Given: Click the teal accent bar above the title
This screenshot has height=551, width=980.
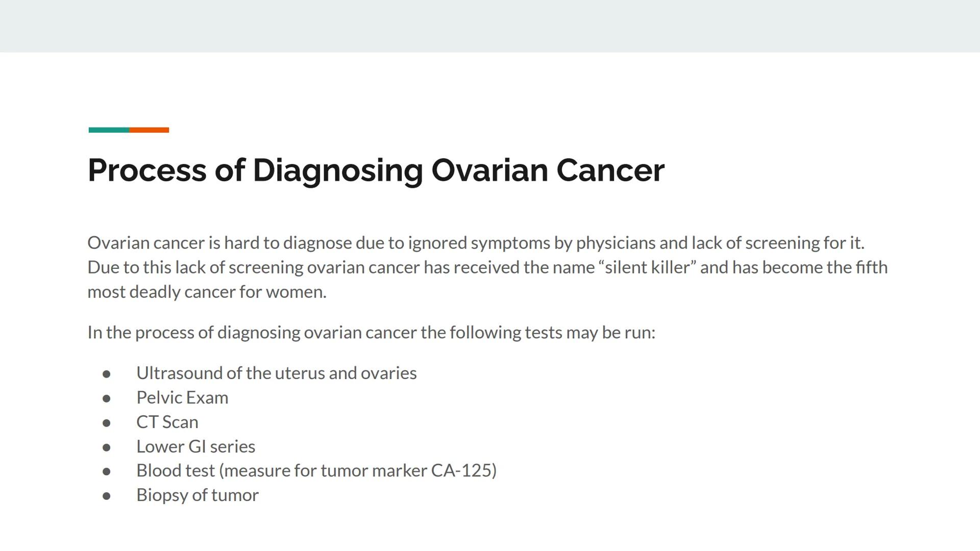Looking at the screenshot, I should [109, 130].
